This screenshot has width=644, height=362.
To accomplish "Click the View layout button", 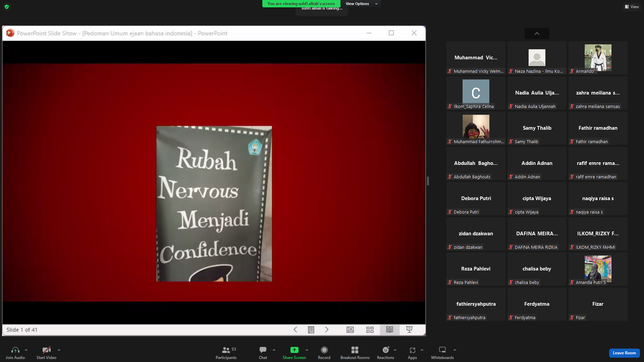I will tap(632, 7).
